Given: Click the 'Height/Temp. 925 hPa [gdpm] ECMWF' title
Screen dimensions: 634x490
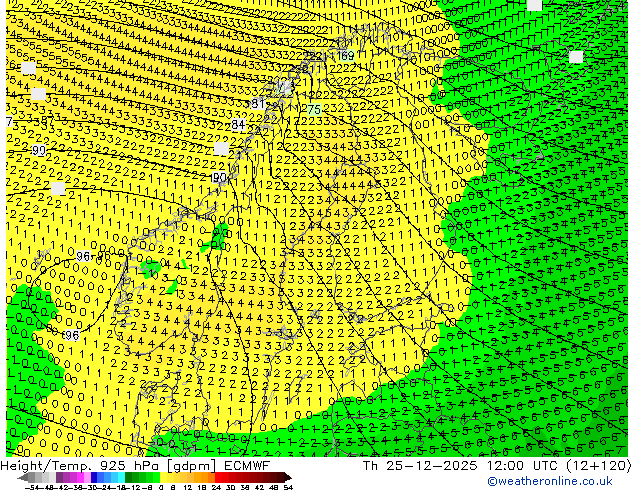Looking at the screenshot, I should tap(135, 465).
